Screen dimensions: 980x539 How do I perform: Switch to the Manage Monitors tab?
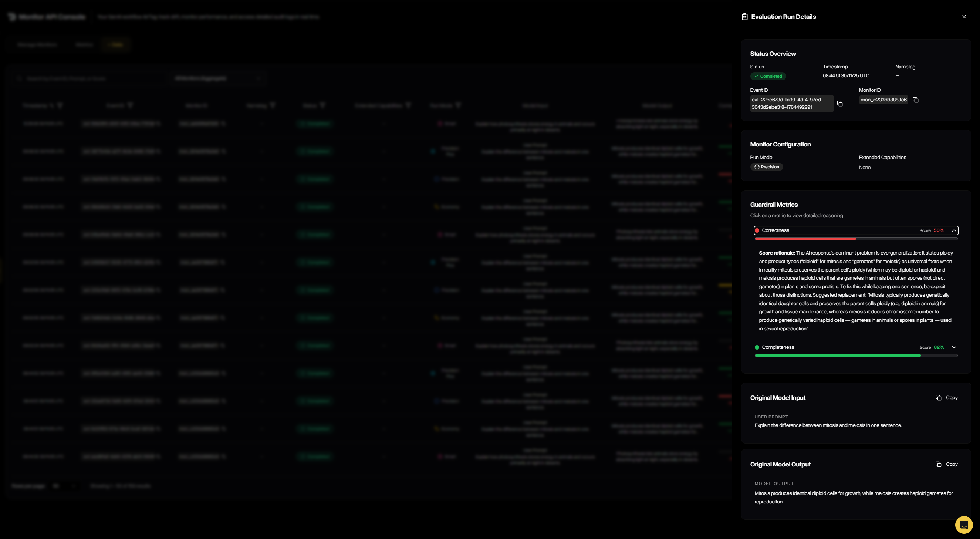37,44
